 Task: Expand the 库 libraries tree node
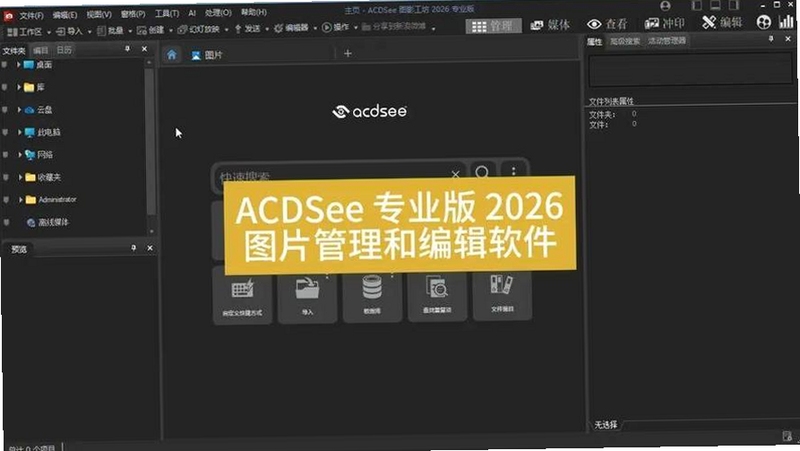point(19,87)
